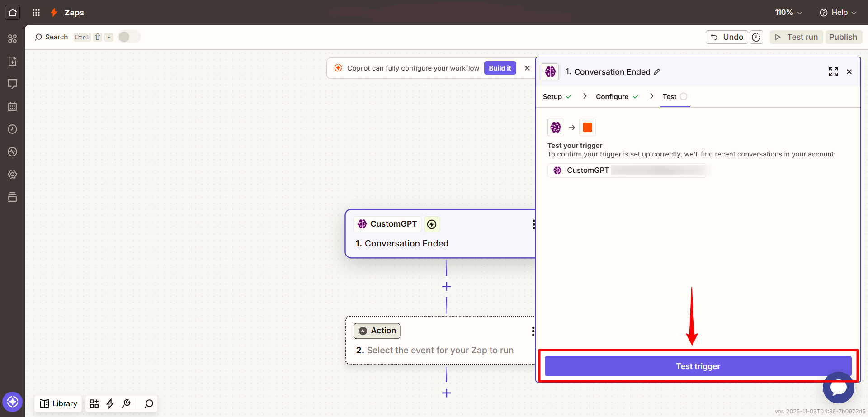868x417 pixels.
Task: Click the add-step grid icon in bottom toolbar
Action: [x=94, y=403]
